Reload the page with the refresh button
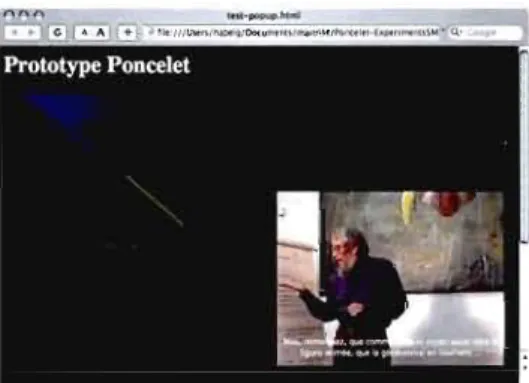The image size is (529, 383). click(57, 32)
